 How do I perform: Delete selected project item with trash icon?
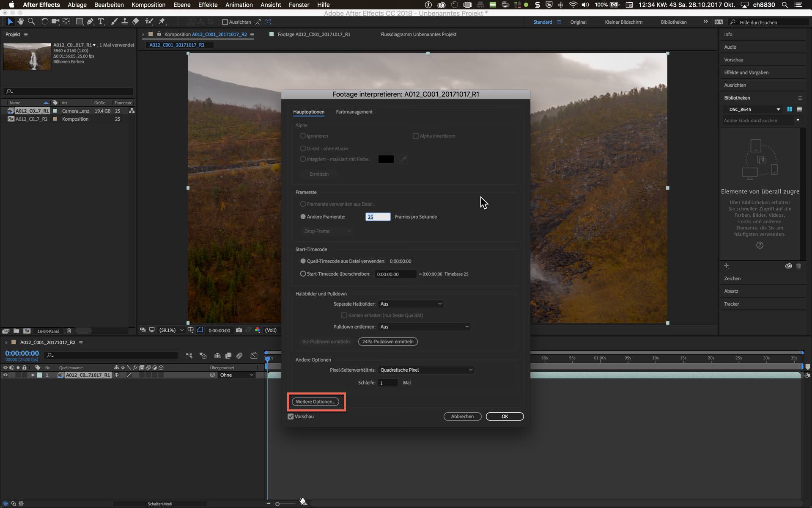pyautogui.click(x=69, y=331)
